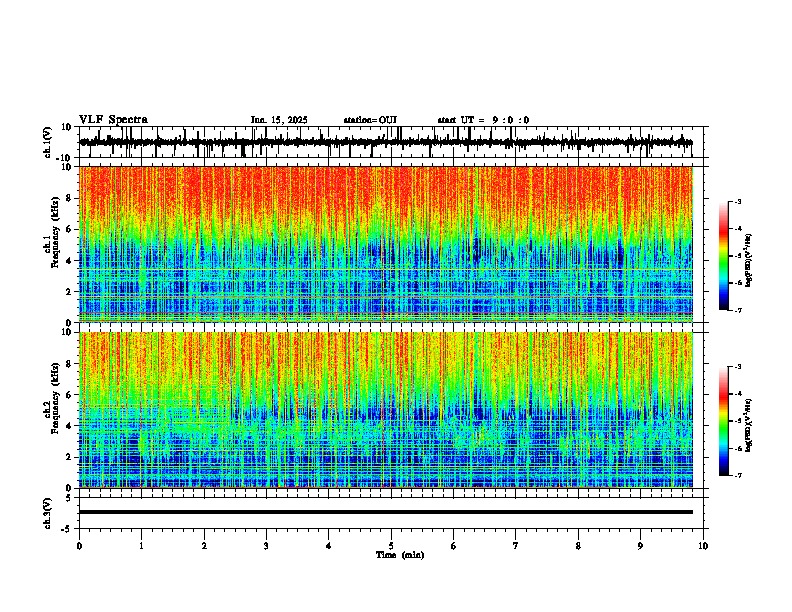
Task: Click the "6" kHz tick on ch.1 spectrogram
Action: 69,230
